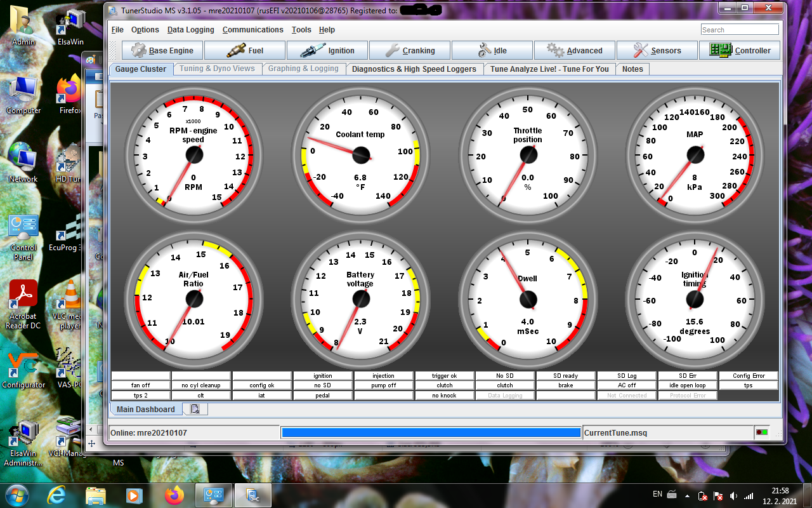Click the Coolant temp gauge

coord(360,154)
